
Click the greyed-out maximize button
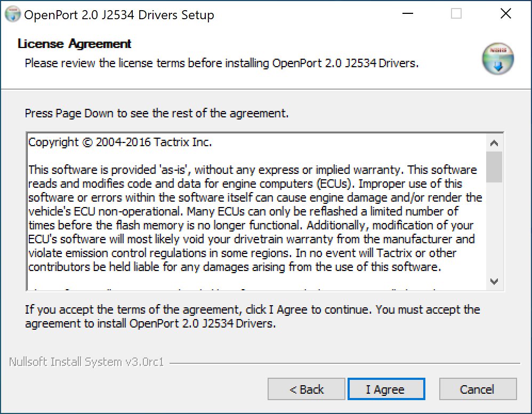pyautogui.click(x=456, y=14)
